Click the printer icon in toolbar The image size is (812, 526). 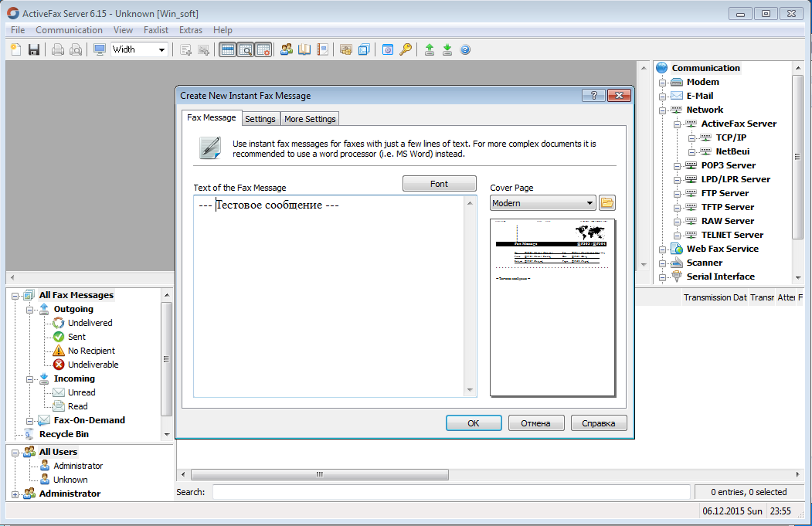tap(57, 49)
